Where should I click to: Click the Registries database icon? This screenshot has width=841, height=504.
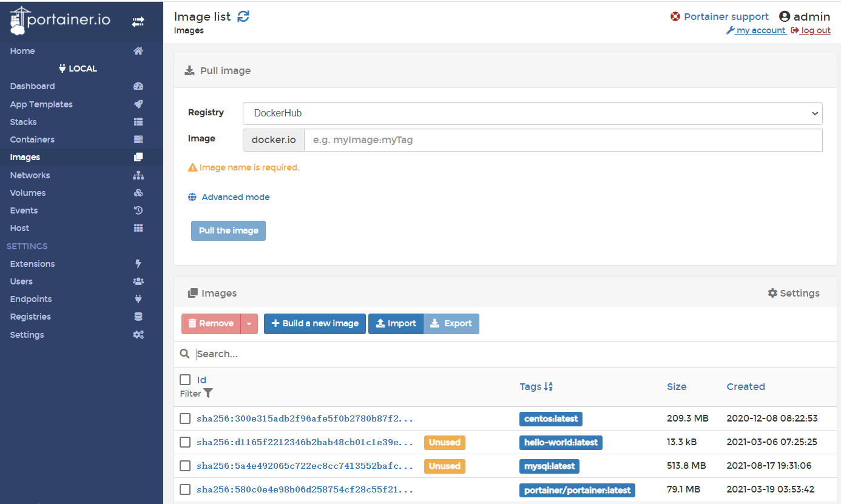click(138, 317)
